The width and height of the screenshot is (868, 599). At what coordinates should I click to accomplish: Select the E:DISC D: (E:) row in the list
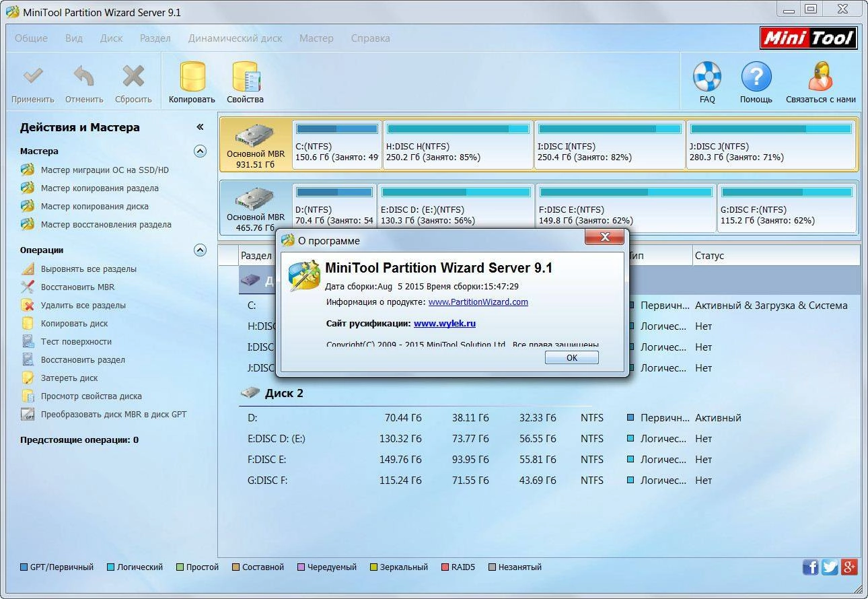[549, 439]
